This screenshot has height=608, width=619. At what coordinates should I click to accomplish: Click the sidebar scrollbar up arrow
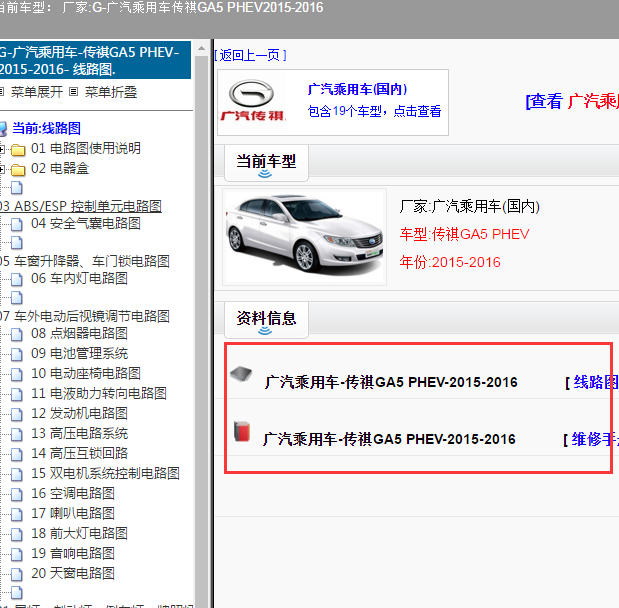pos(201,48)
